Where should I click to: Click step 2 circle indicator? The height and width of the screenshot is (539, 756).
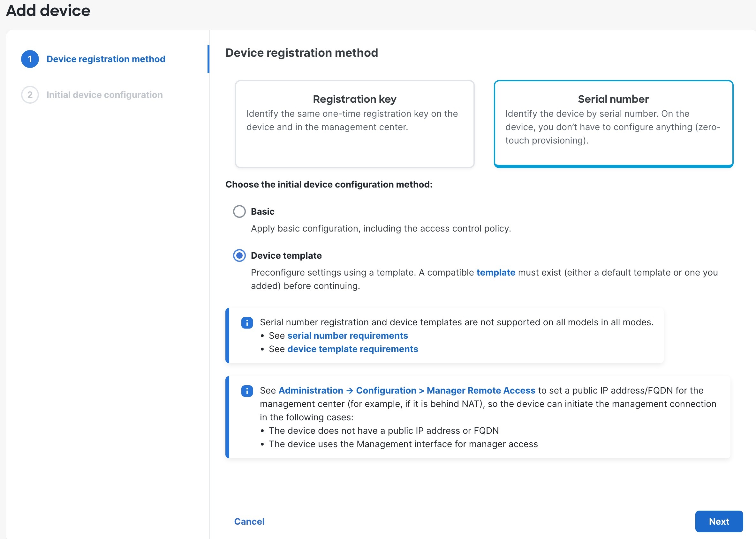30,95
